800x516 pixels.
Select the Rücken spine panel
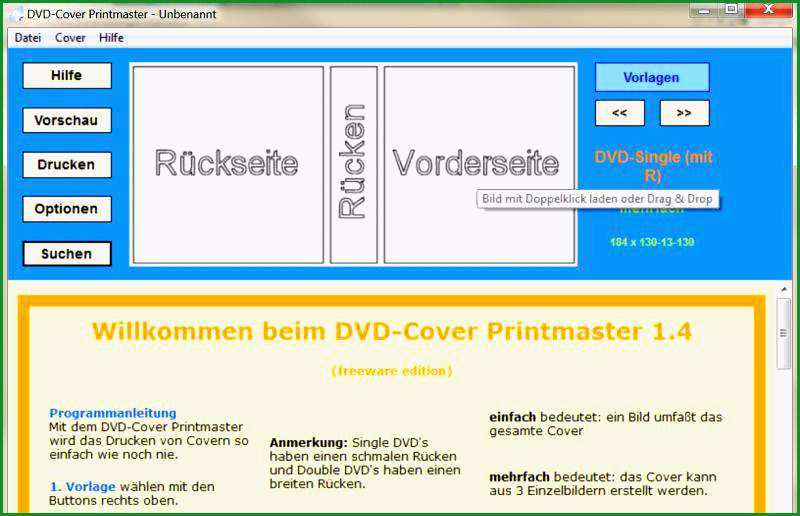pyautogui.click(x=354, y=164)
